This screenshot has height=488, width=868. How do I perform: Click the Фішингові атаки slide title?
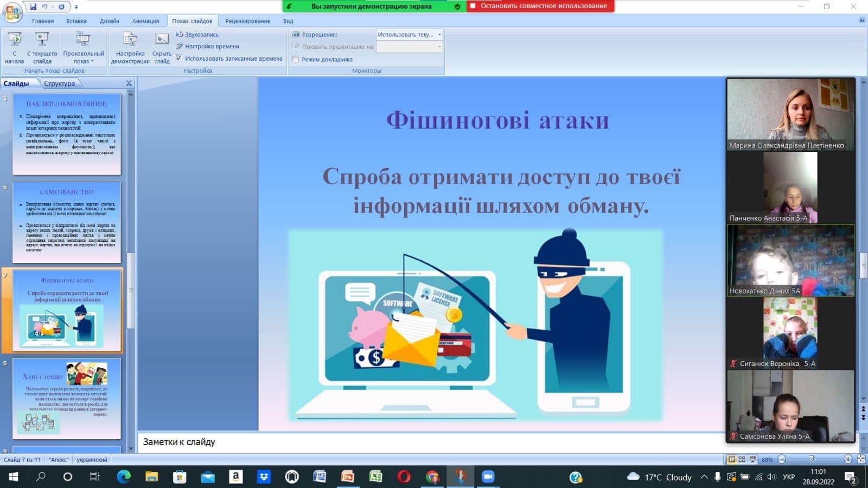pos(497,120)
